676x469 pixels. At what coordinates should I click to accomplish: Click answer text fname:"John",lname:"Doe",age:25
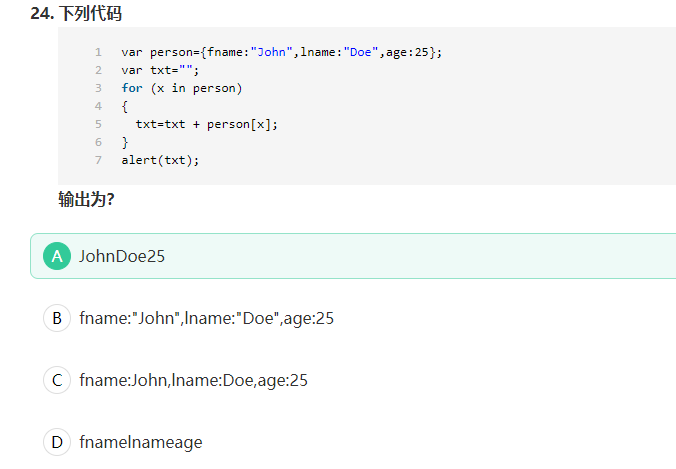point(207,318)
